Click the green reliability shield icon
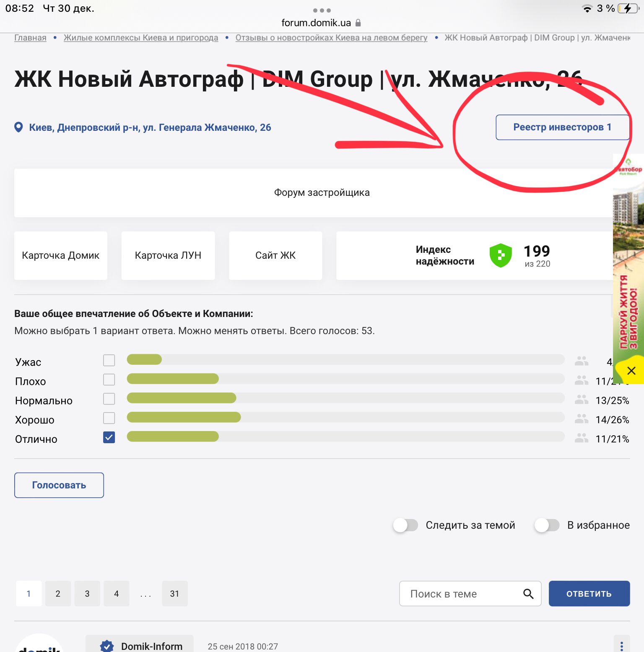Viewport: 644px width, 652px height. tap(501, 255)
